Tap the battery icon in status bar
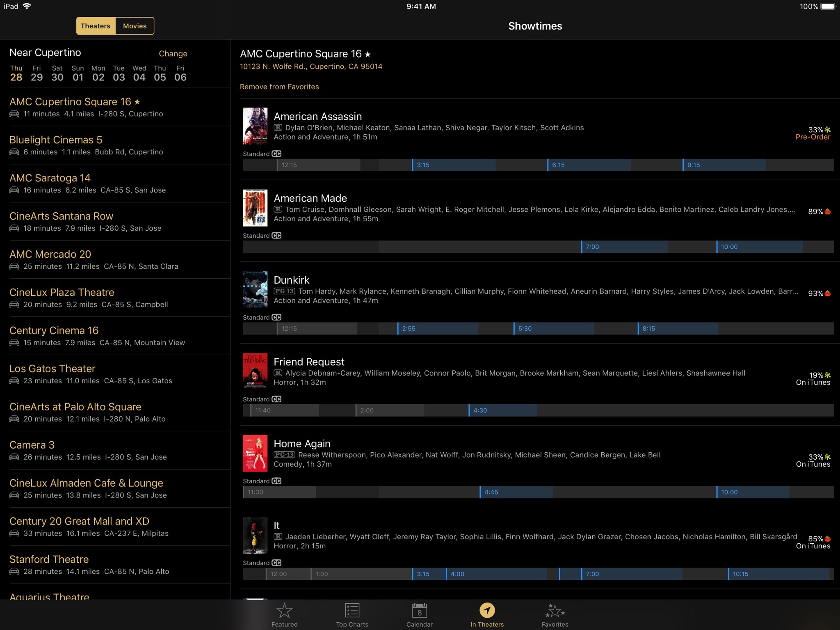Viewport: 840px width, 630px height. [828, 7]
